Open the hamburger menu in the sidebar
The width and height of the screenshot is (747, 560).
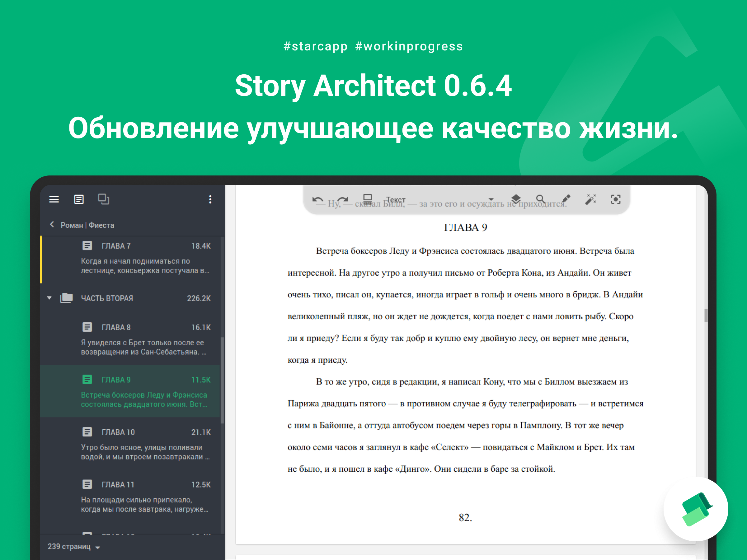tap(54, 199)
